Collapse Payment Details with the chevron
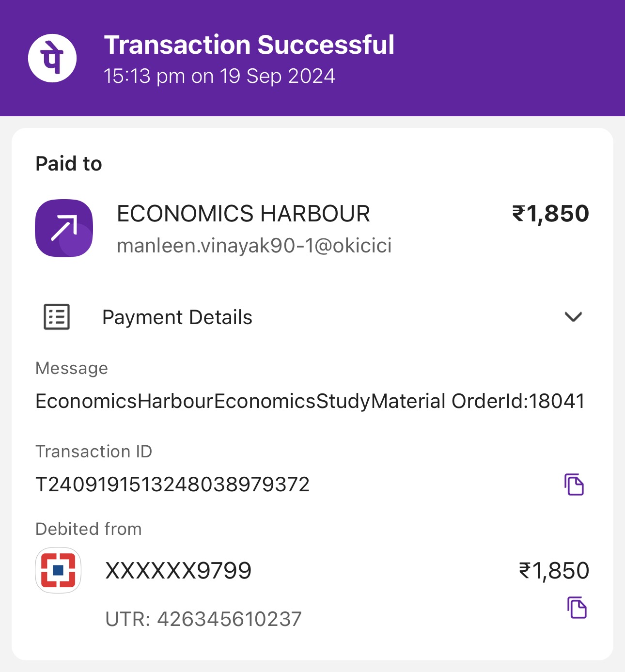This screenshot has height=672, width=625. click(573, 317)
